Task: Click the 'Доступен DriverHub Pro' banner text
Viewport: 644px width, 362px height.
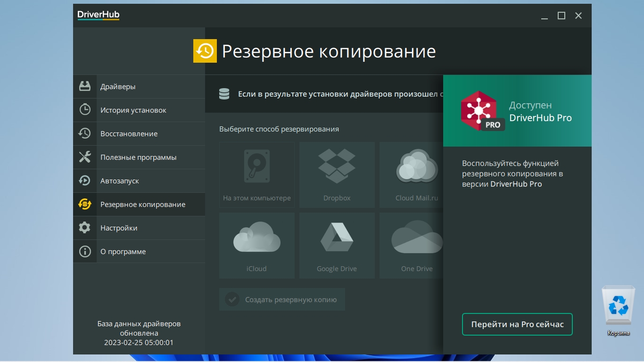Action: tap(540, 112)
